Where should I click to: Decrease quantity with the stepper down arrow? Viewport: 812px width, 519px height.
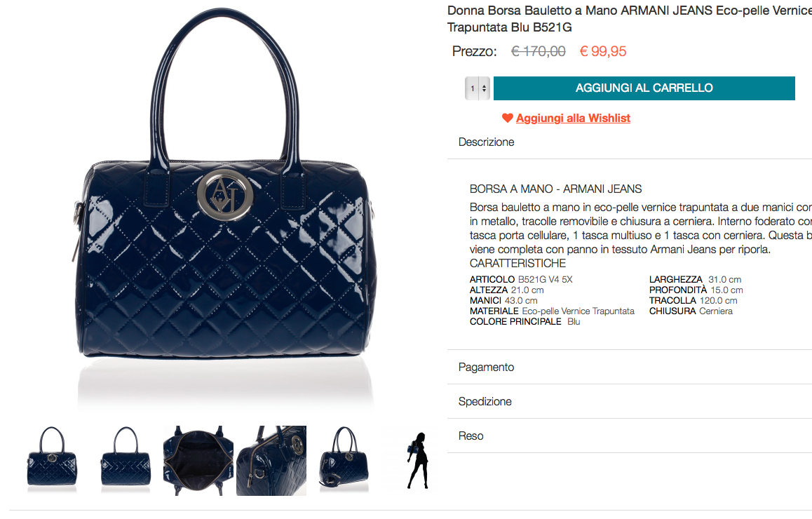click(485, 90)
